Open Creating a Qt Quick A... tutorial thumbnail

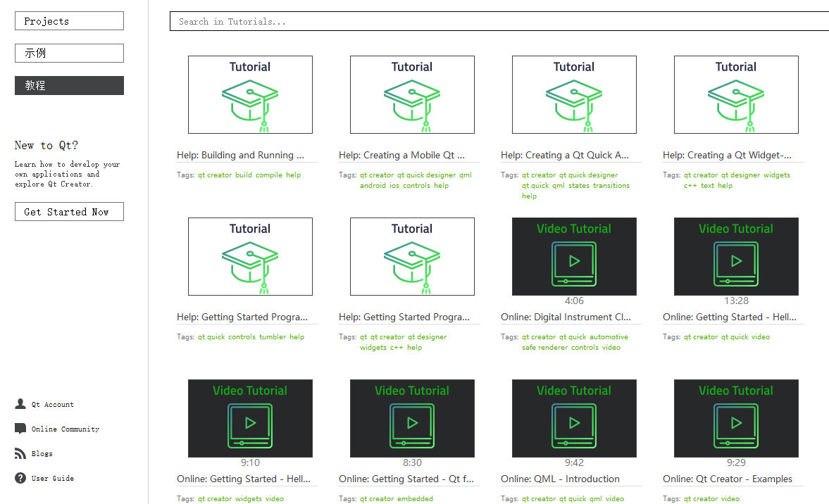(x=574, y=94)
